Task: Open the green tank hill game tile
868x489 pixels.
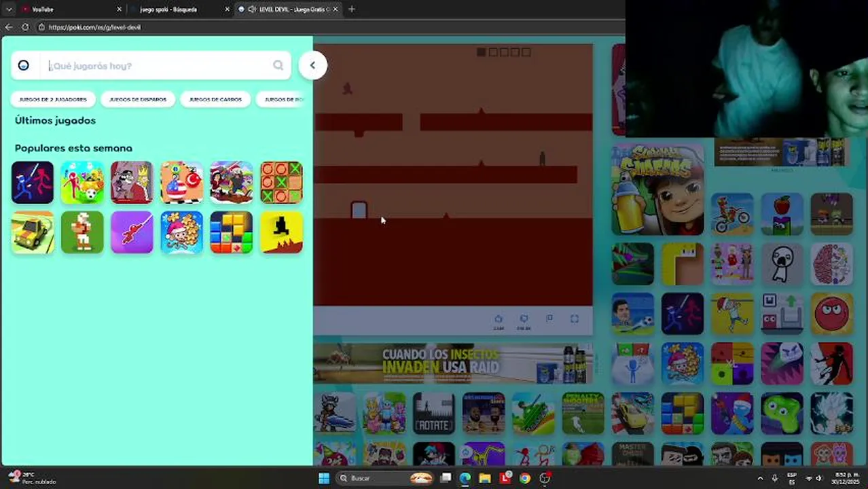Action: click(x=533, y=413)
